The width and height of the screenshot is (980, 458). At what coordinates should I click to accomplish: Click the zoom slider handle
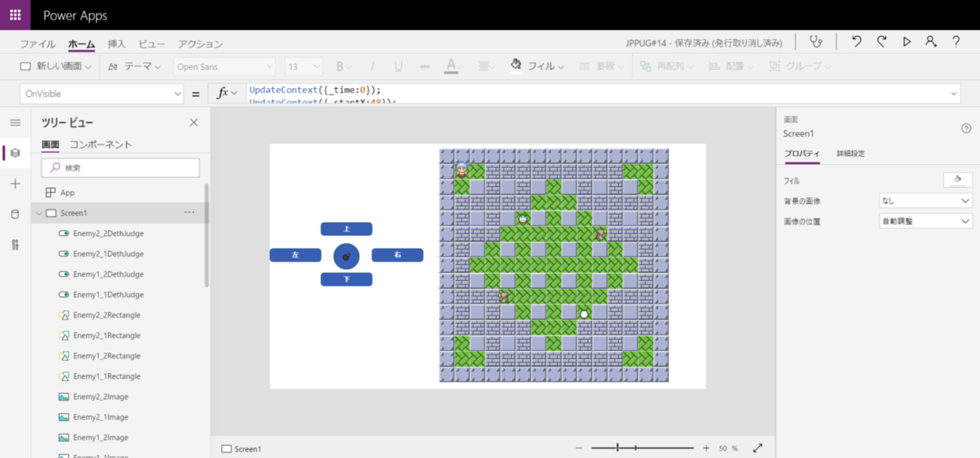coord(617,448)
